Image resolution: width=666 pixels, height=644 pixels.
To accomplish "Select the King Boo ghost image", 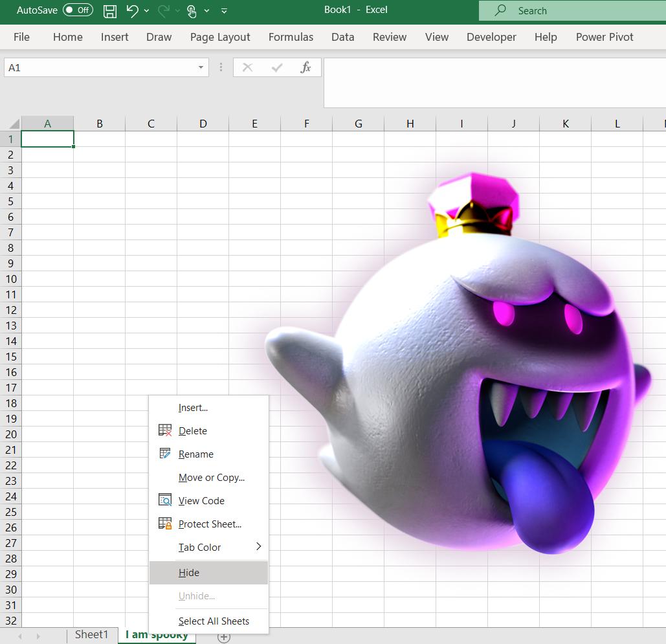I will point(453,362).
